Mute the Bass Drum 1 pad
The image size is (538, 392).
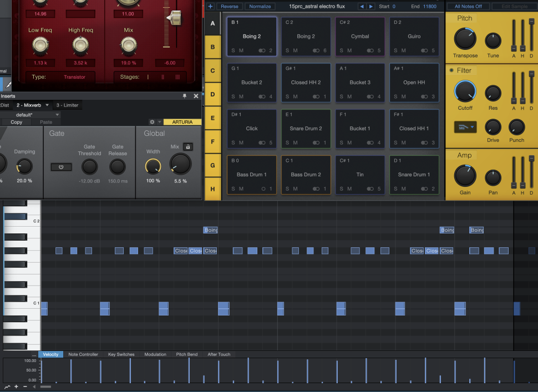[x=241, y=189]
